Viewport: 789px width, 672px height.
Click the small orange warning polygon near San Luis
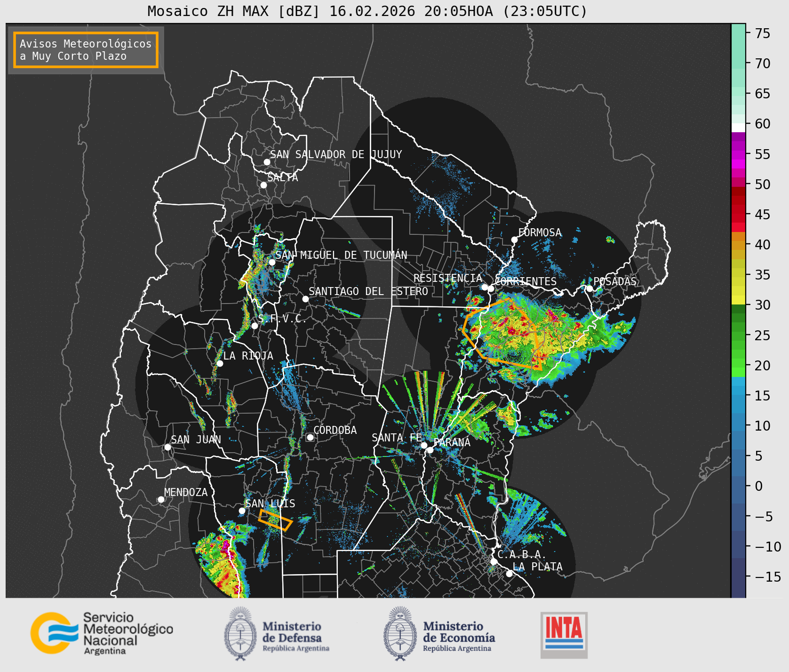point(275,520)
